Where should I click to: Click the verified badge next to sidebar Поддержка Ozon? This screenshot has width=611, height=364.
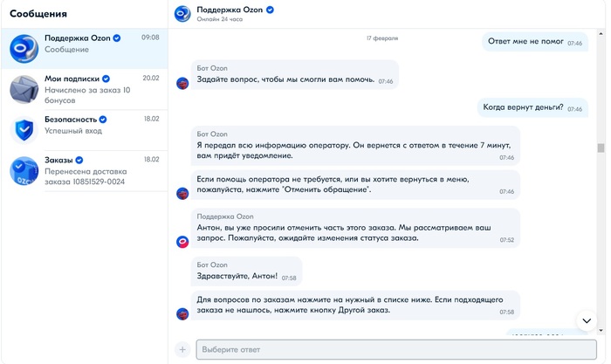point(117,38)
